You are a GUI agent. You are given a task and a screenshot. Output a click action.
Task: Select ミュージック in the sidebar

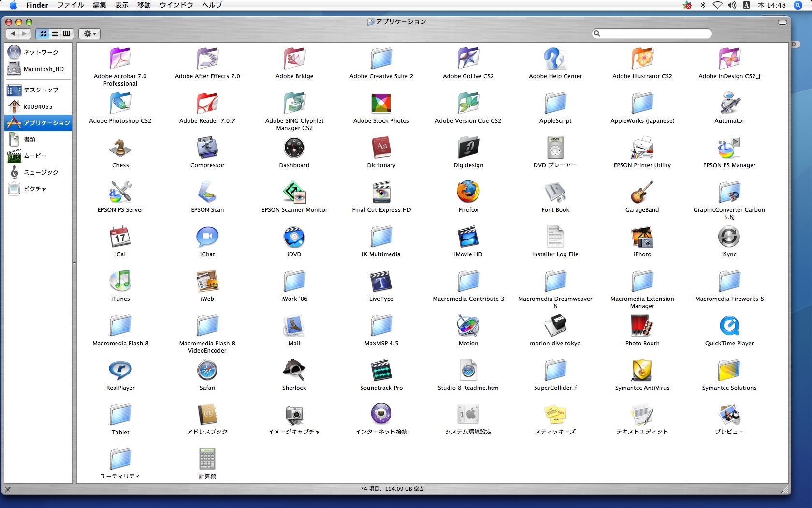coord(39,172)
